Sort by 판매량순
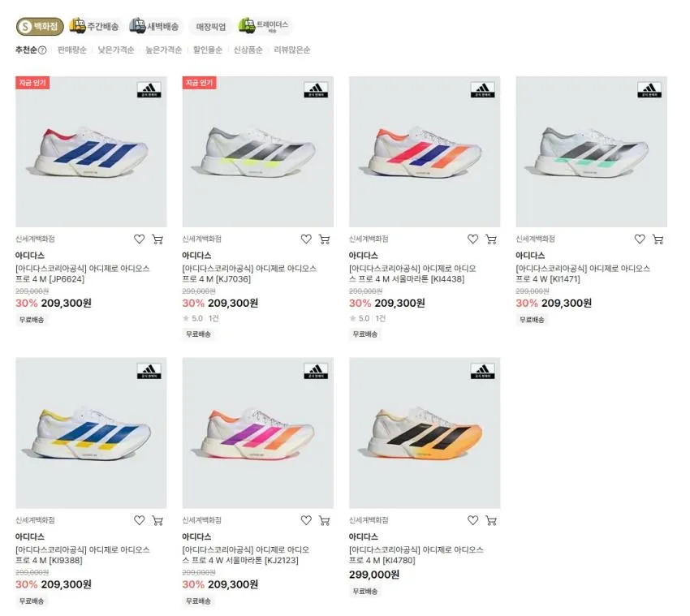The height and width of the screenshot is (616, 690). pyautogui.click(x=72, y=50)
